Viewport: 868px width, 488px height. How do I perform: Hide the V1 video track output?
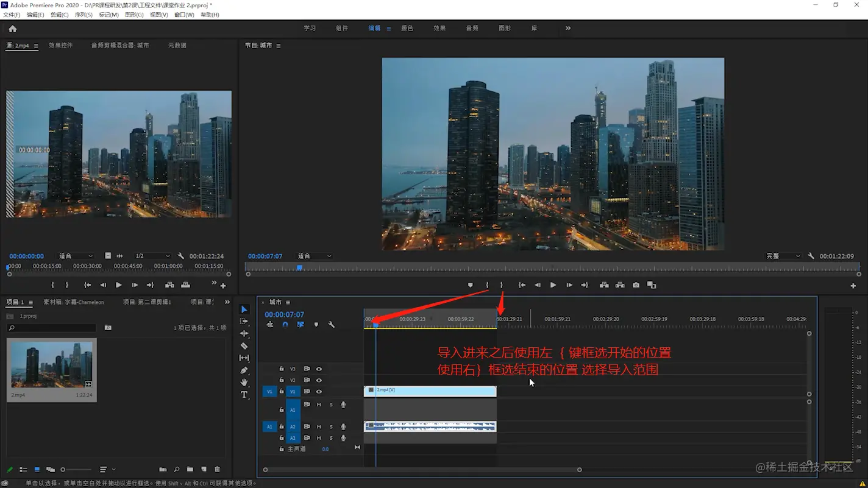tap(319, 392)
